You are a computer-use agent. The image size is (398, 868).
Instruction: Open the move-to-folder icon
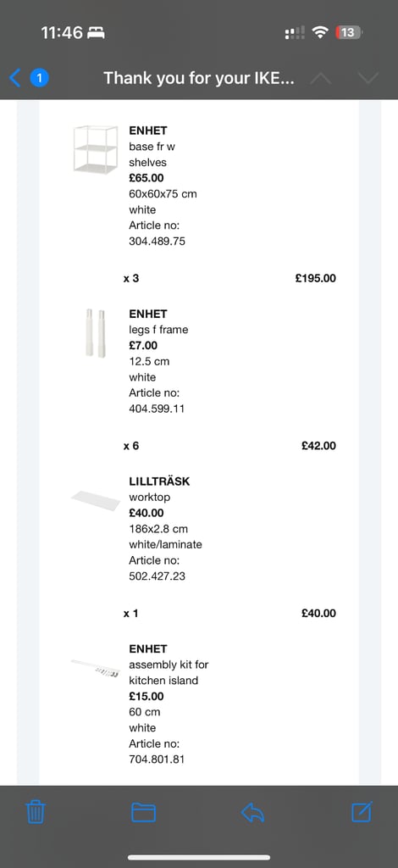pyautogui.click(x=143, y=812)
